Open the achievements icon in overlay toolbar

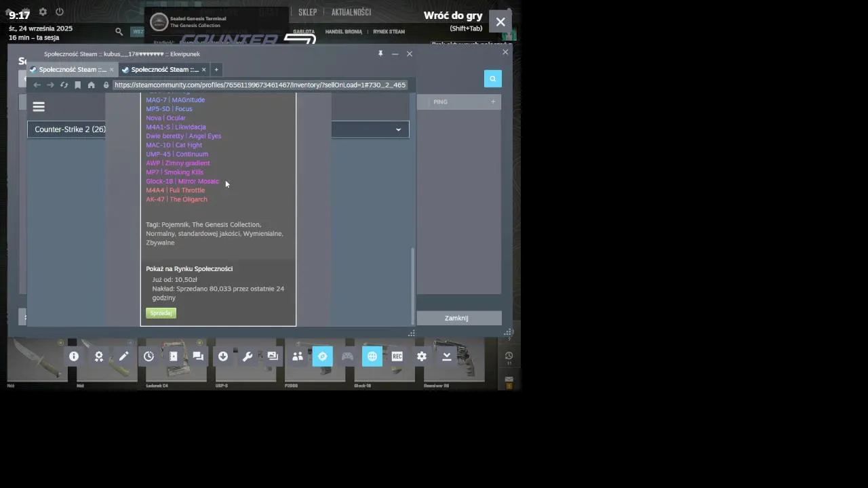(99, 357)
